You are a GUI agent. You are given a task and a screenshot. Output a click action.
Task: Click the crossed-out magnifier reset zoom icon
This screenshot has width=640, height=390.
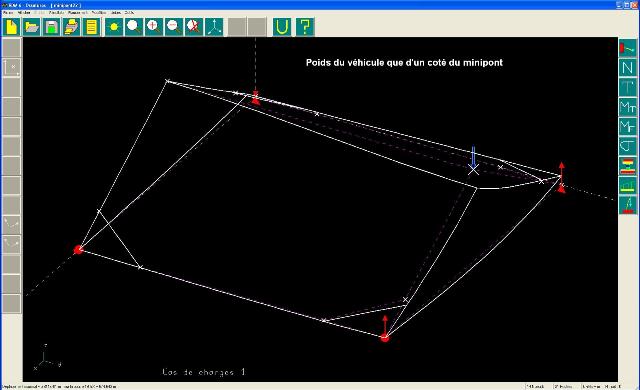(194, 27)
